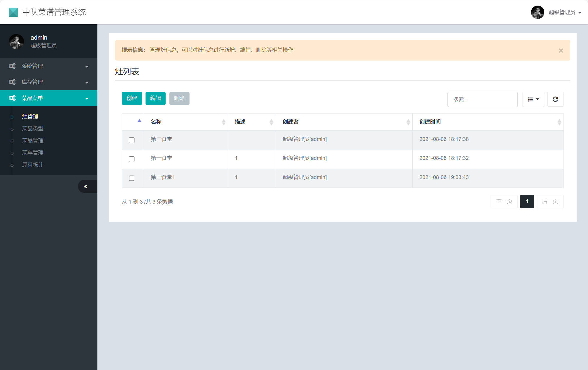Tick the 第三食堂1 row checkbox

click(x=132, y=178)
